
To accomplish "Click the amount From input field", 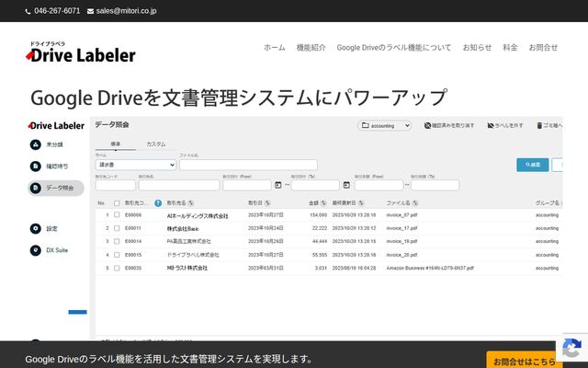I will pos(379,185).
